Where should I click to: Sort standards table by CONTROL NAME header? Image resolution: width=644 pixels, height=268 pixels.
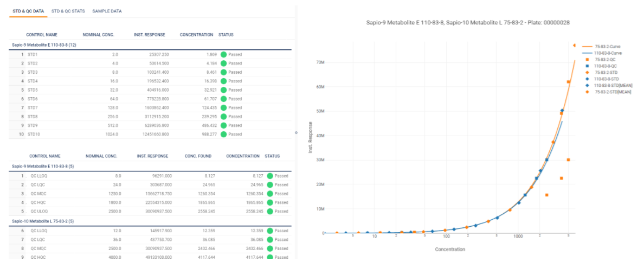42,35
